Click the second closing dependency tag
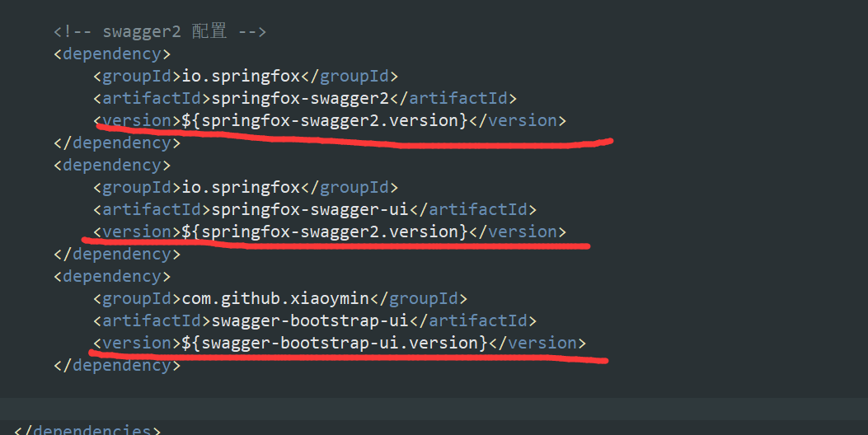This screenshot has height=435, width=868. pyautogui.click(x=117, y=254)
